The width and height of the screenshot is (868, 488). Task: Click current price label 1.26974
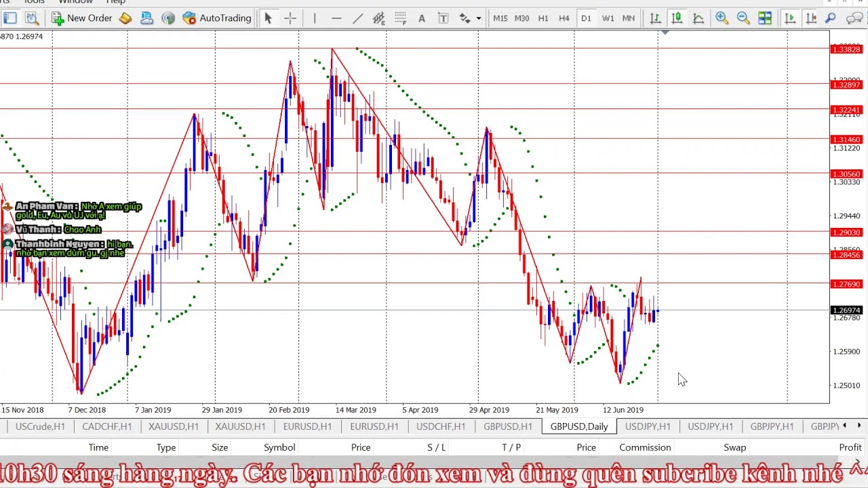846,310
